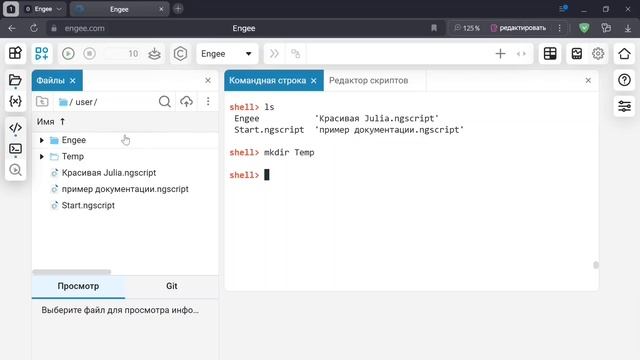Go to home via house icon
640x360 pixels.
(624, 53)
